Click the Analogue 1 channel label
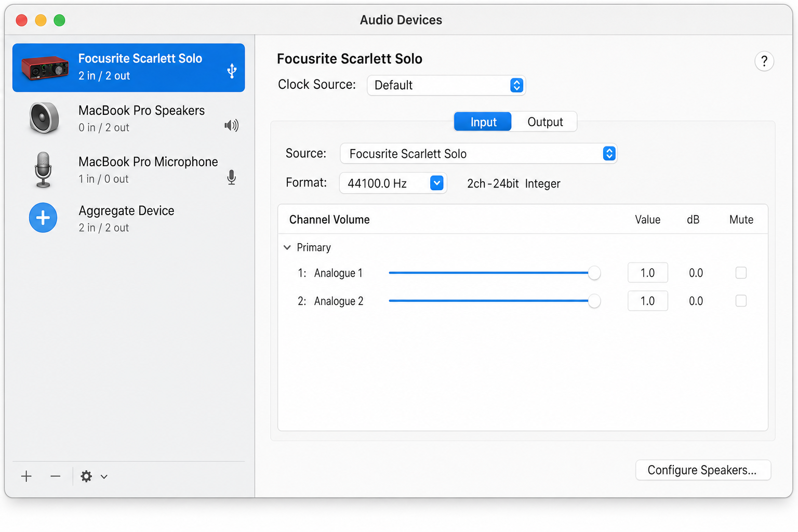Screen dimensions: 798x532 pyautogui.click(x=338, y=273)
